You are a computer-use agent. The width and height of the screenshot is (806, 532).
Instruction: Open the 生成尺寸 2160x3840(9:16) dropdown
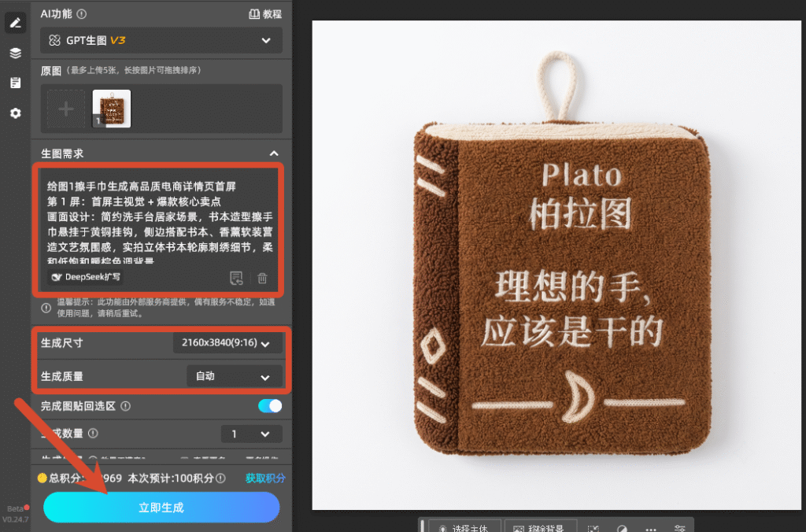coord(227,343)
